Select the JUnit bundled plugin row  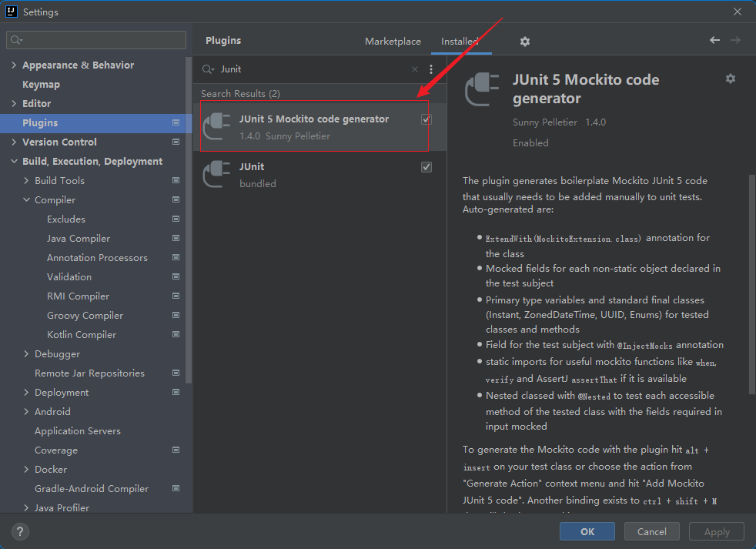click(319, 175)
